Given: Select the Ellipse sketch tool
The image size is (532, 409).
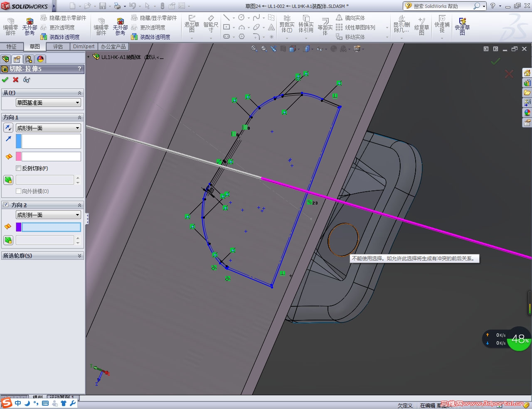Looking at the screenshot, I should click(x=256, y=27).
